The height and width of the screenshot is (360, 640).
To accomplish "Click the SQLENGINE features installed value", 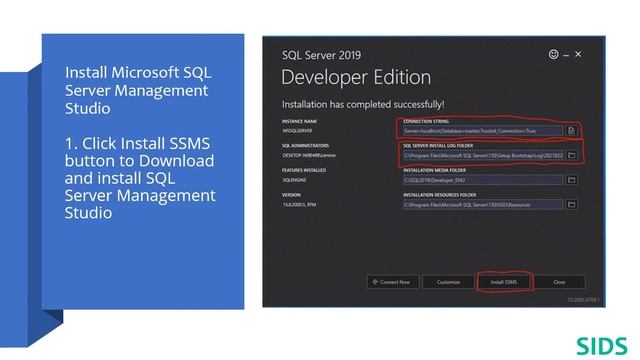I will (294, 180).
